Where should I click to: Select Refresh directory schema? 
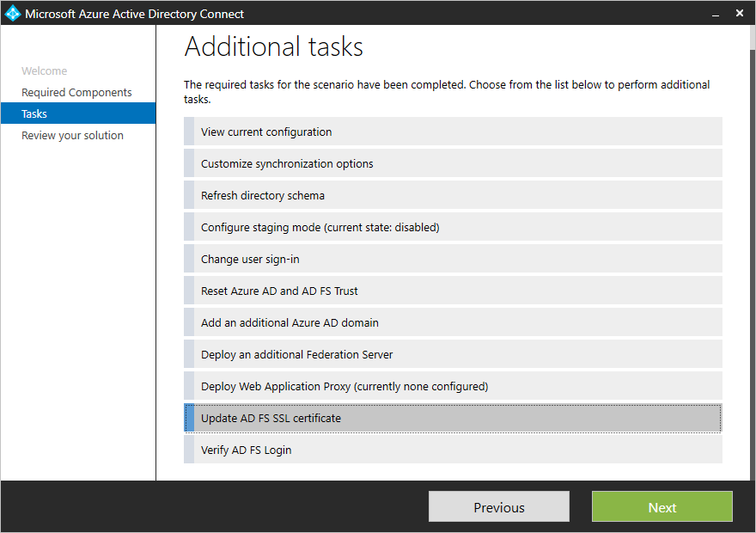(454, 195)
